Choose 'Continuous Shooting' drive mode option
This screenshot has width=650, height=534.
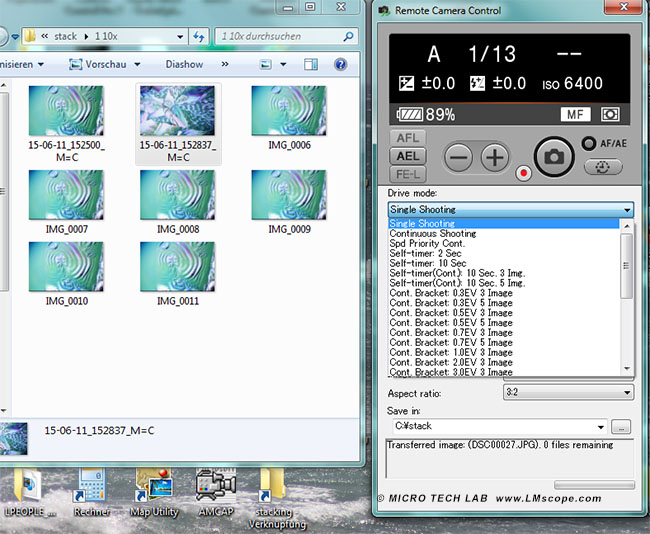[x=433, y=234]
